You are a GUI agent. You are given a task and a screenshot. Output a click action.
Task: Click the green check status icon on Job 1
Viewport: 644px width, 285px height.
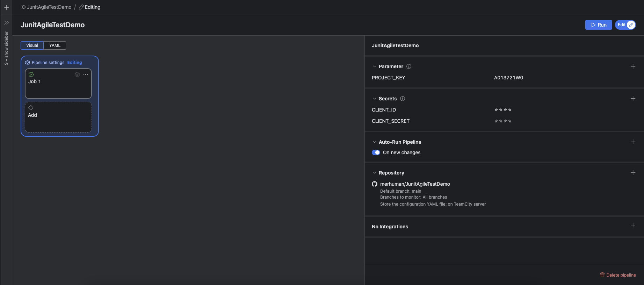point(31,74)
